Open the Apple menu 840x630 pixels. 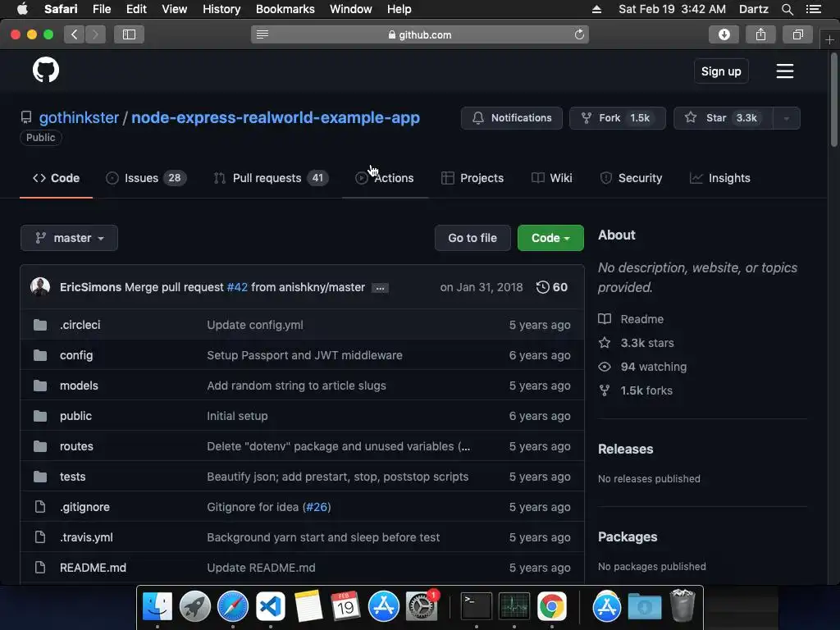point(22,9)
